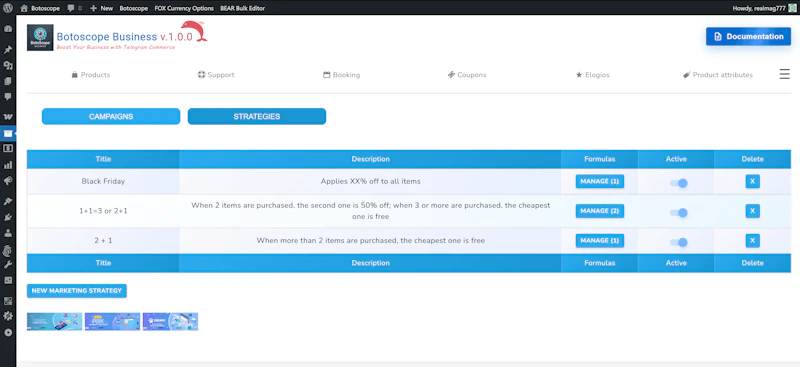Open the Booking tab
800x367 pixels.
pos(341,75)
